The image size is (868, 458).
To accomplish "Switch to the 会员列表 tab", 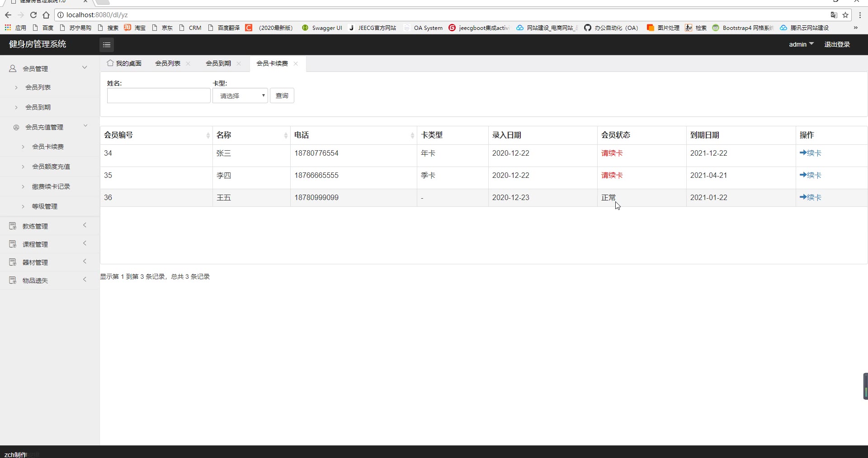I will (168, 63).
